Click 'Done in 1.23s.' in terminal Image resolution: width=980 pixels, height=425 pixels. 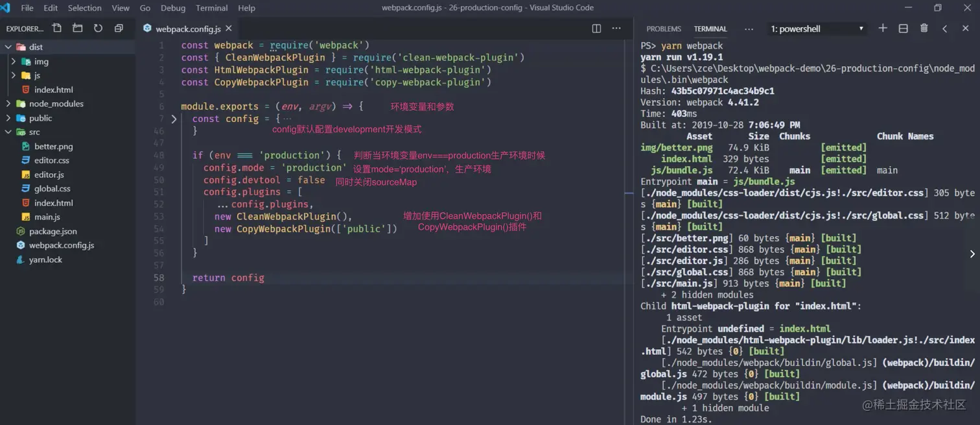point(676,419)
